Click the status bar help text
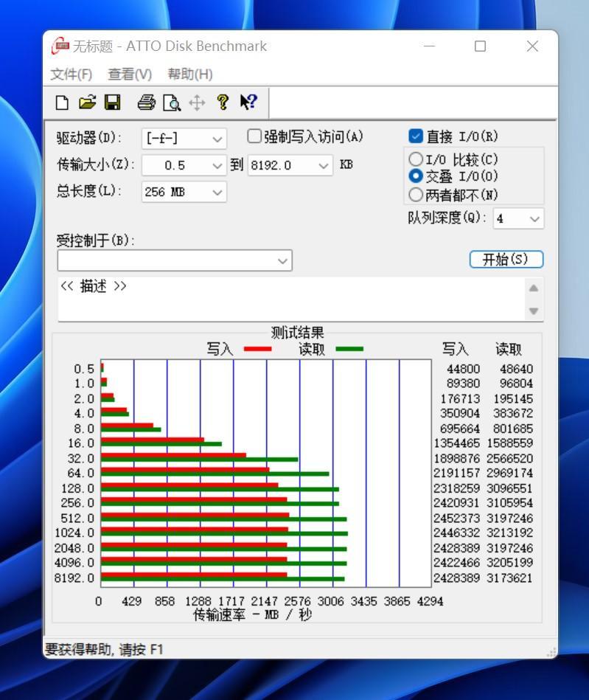Screen dimensions: 589x700 [104, 649]
